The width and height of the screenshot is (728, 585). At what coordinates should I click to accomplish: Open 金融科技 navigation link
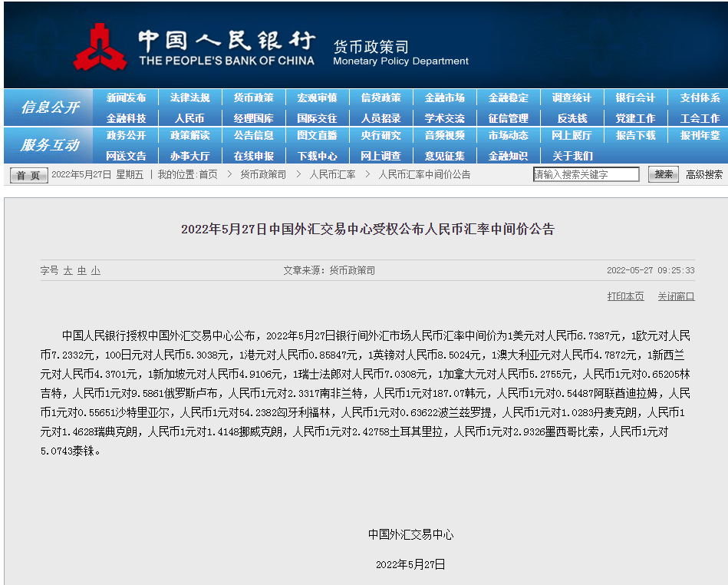(126, 118)
